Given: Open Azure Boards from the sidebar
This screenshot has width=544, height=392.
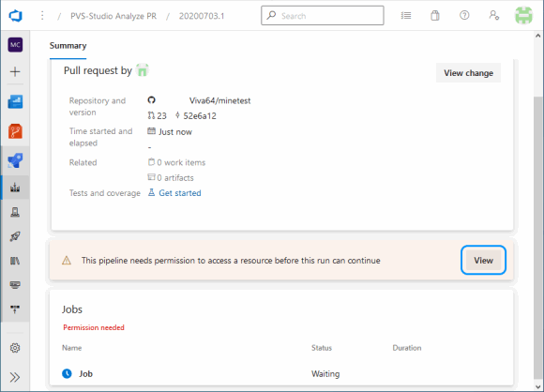Looking at the screenshot, I should [15, 102].
